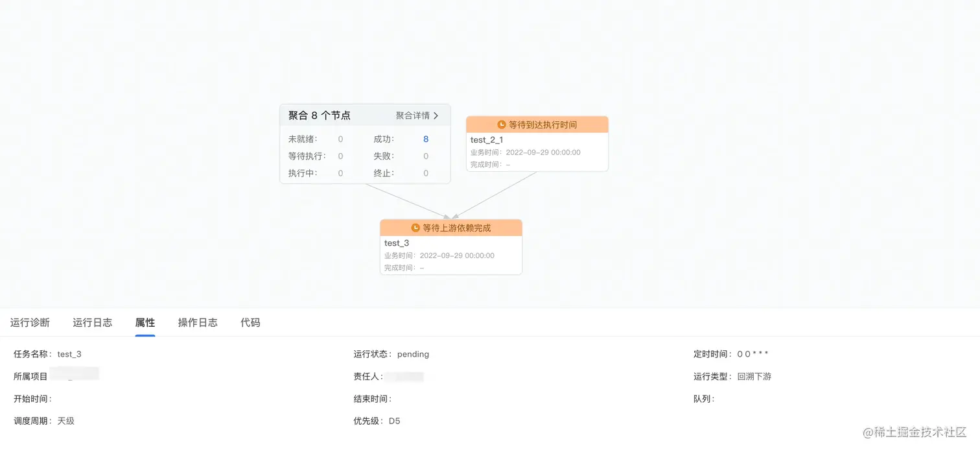Switch to the 运行日志 tab
Image resolution: width=980 pixels, height=452 pixels.
[x=92, y=322]
